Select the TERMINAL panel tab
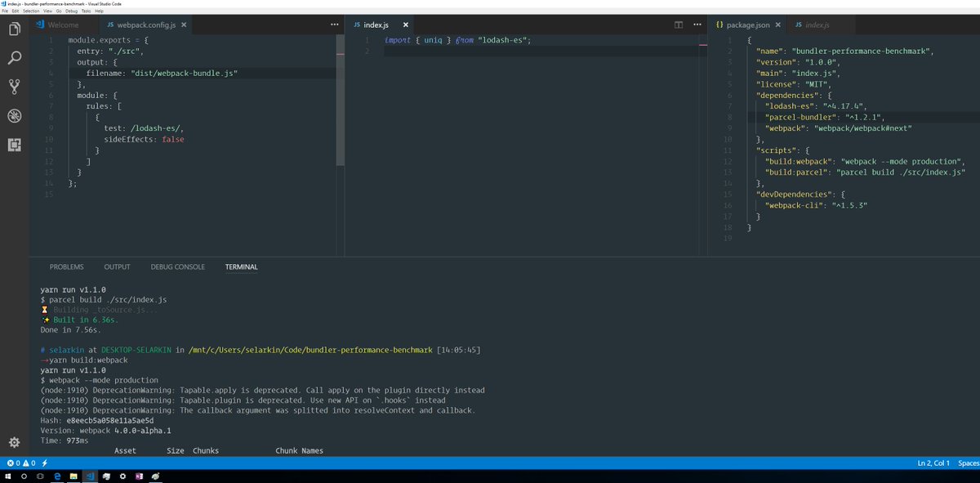This screenshot has height=483, width=980. (242, 266)
